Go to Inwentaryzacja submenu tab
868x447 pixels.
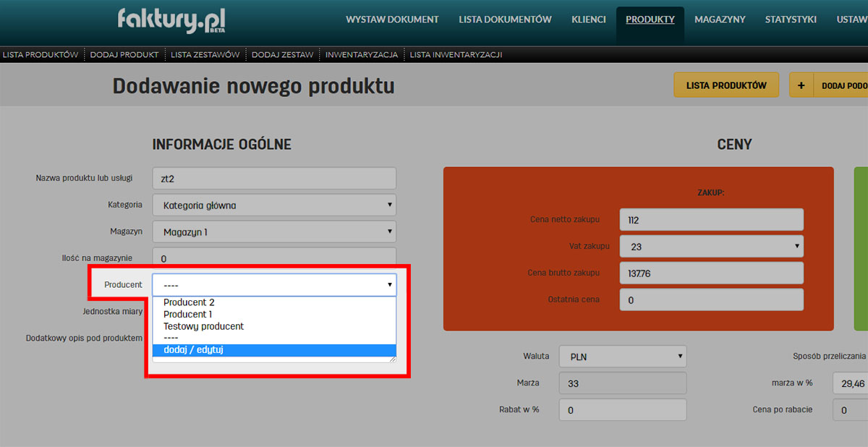pyautogui.click(x=361, y=54)
